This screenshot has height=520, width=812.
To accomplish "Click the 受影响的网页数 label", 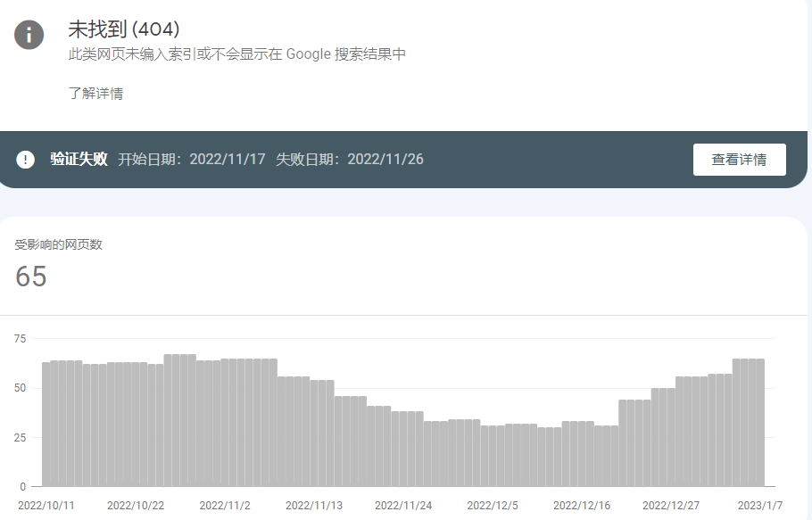I will point(58,244).
